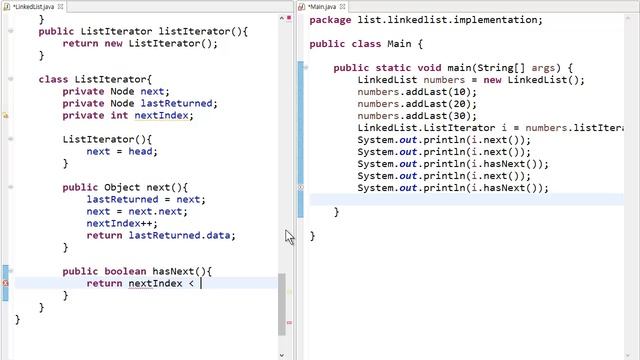Click 'return lastReturned.data;' statement
The image size is (640, 360).
tap(161, 236)
